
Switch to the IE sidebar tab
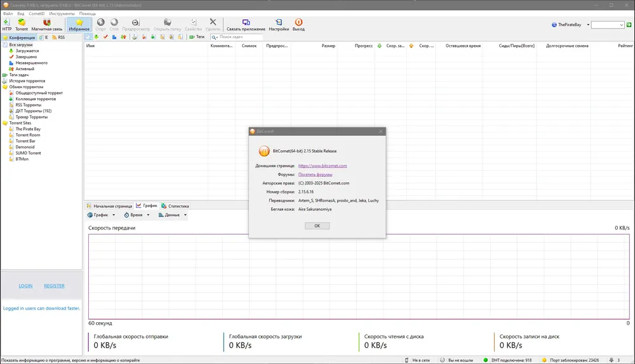coord(44,37)
